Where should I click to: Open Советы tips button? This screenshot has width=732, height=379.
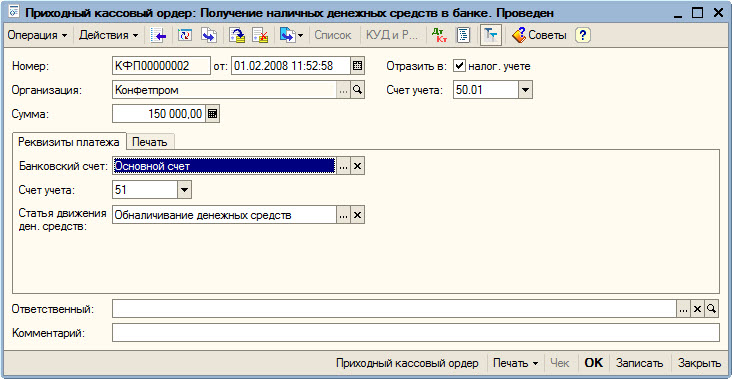click(539, 35)
